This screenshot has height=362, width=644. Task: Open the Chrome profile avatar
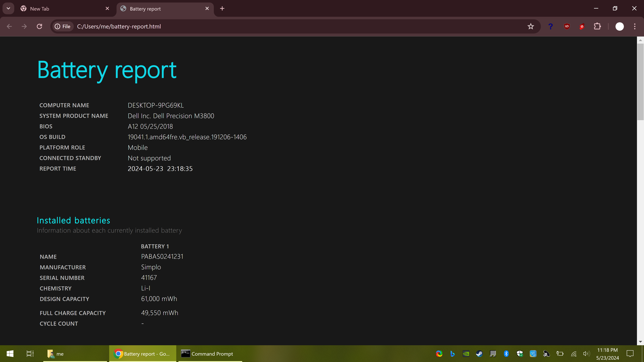tap(619, 26)
